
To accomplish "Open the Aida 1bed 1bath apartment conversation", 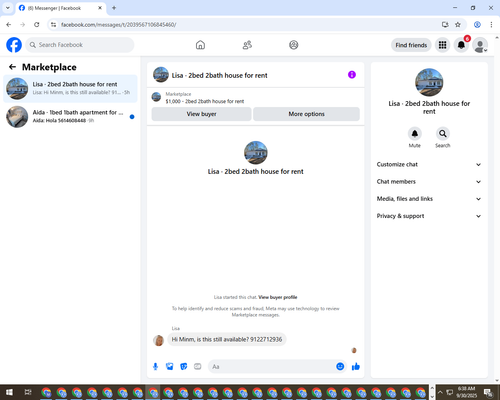I will (x=70, y=117).
